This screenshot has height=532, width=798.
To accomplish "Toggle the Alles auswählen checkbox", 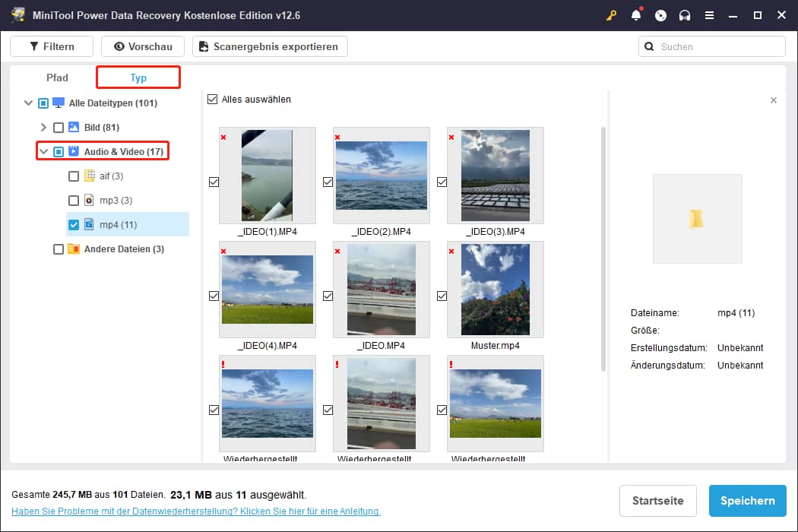I will (213, 100).
